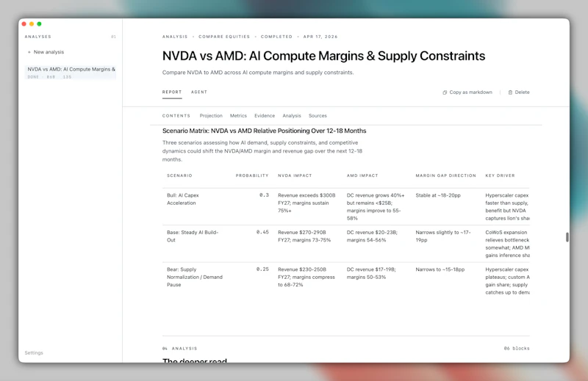Maximize the window with the green button

pos(39,24)
